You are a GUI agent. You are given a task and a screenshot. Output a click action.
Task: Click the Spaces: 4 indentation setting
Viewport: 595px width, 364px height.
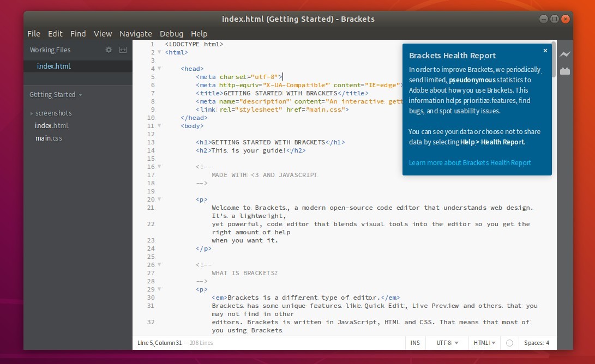(x=536, y=343)
